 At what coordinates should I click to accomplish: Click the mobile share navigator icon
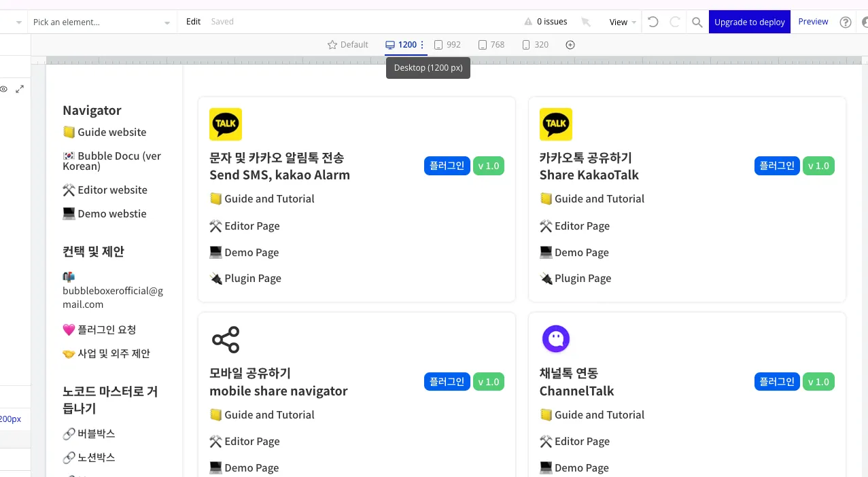[x=226, y=340]
